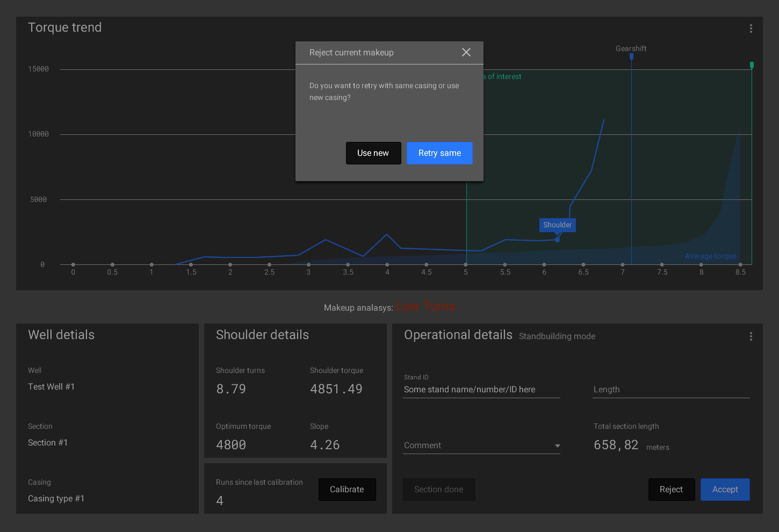
Task: Focus the Length input field
Action: coord(671,390)
